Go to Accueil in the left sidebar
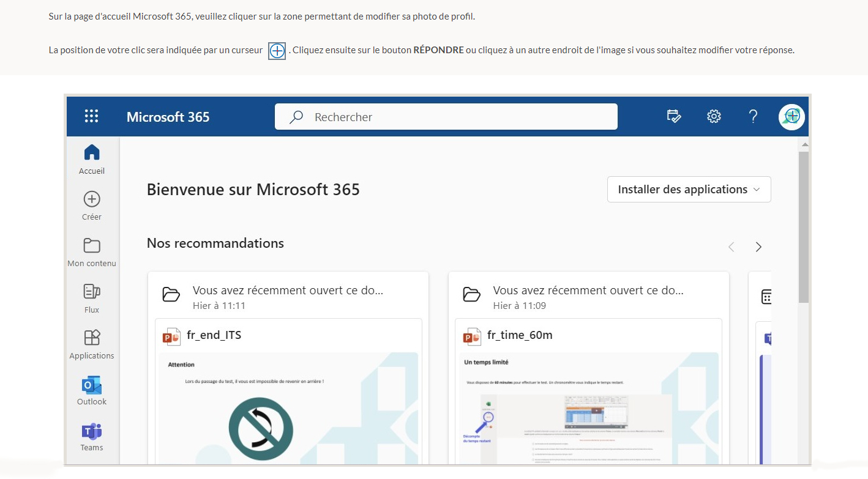Screen dimensions: 868x479 [92, 159]
